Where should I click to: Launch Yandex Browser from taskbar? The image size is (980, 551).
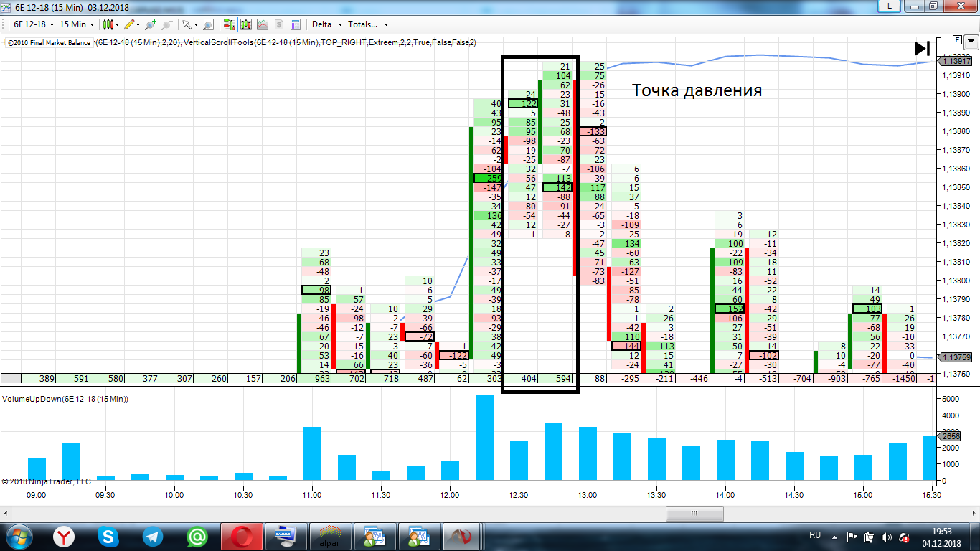pyautogui.click(x=65, y=536)
